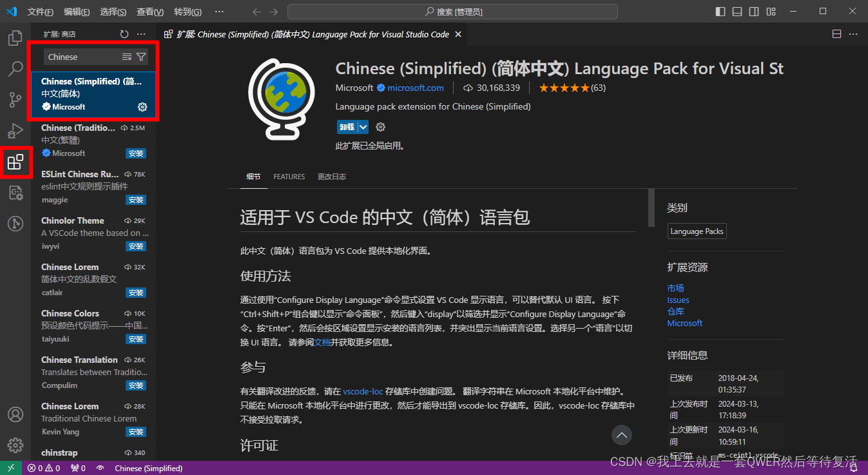Open the 查看(V) menu
The height and width of the screenshot is (475, 868).
pos(150,12)
